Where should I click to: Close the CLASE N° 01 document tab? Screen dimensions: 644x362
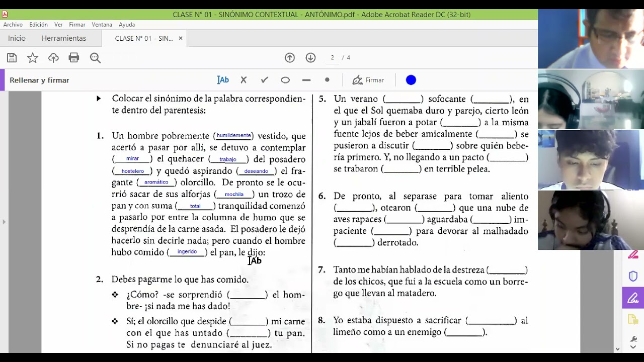181,38
